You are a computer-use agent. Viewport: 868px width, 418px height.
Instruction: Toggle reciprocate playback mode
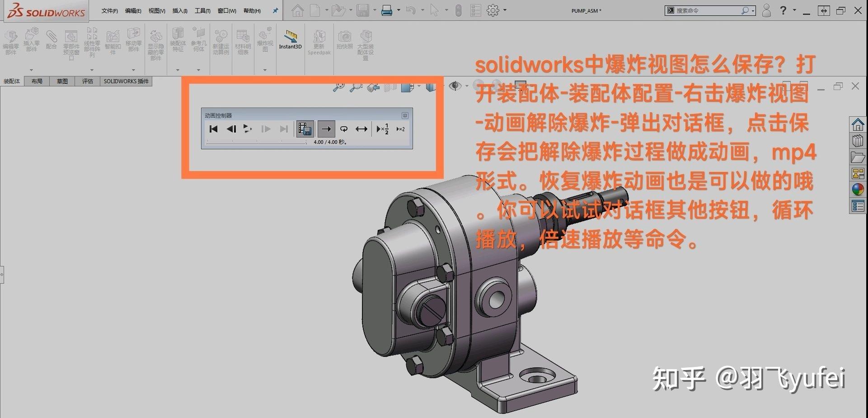pyautogui.click(x=361, y=129)
